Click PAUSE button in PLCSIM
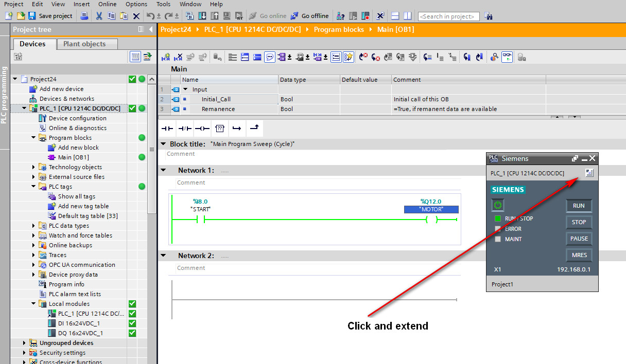626x364 pixels. point(579,239)
